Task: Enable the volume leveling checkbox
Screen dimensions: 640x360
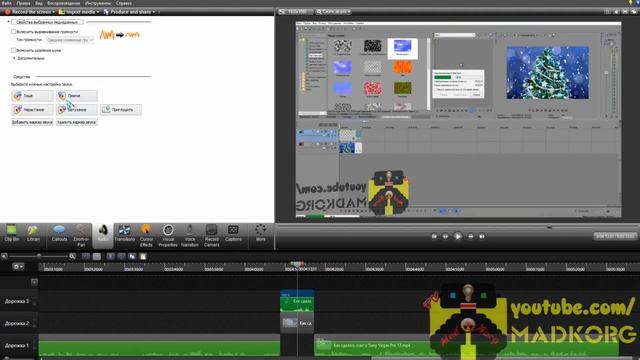Action: click(x=13, y=31)
